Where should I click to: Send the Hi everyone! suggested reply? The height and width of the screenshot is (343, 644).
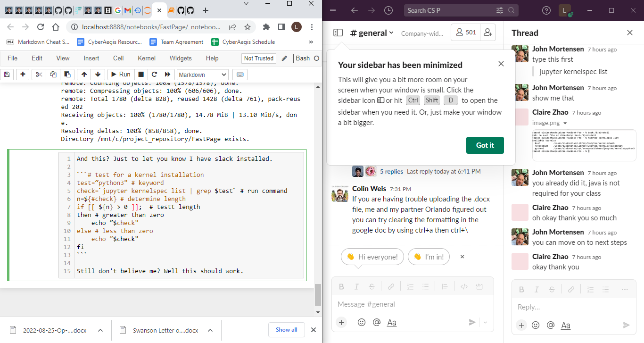click(x=372, y=257)
